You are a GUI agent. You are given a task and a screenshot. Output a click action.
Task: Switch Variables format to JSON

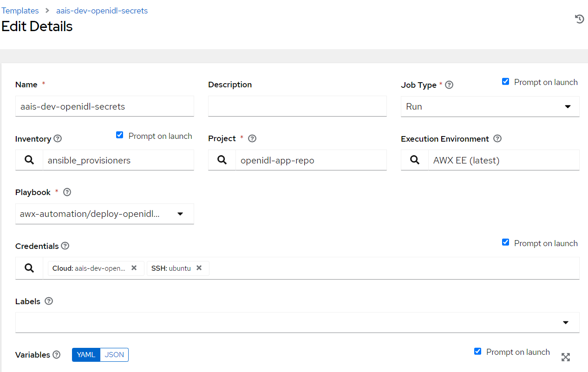click(x=114, y=355)
